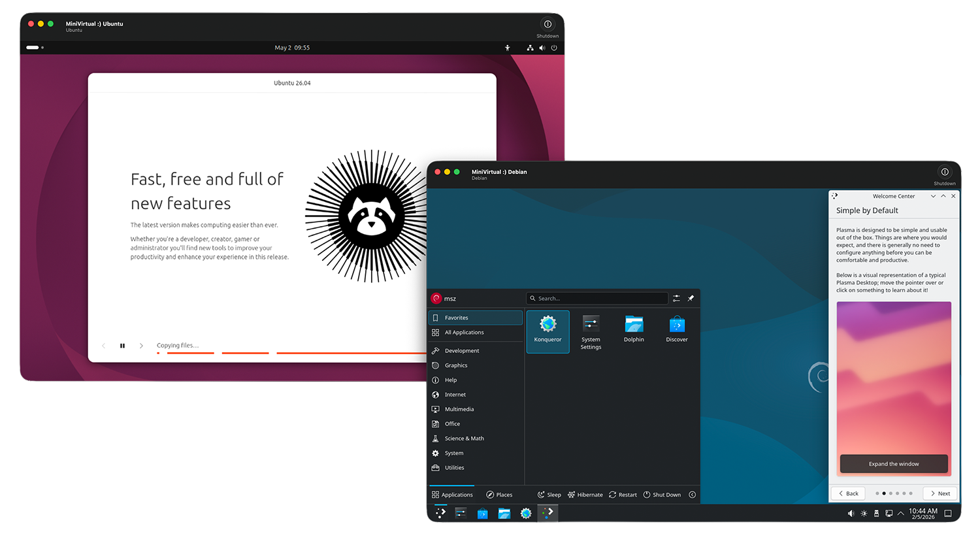Go to previous slide in Ubuntu installer
The width and height of the screenshot is (980, 549).
click(x=103, y=346)
